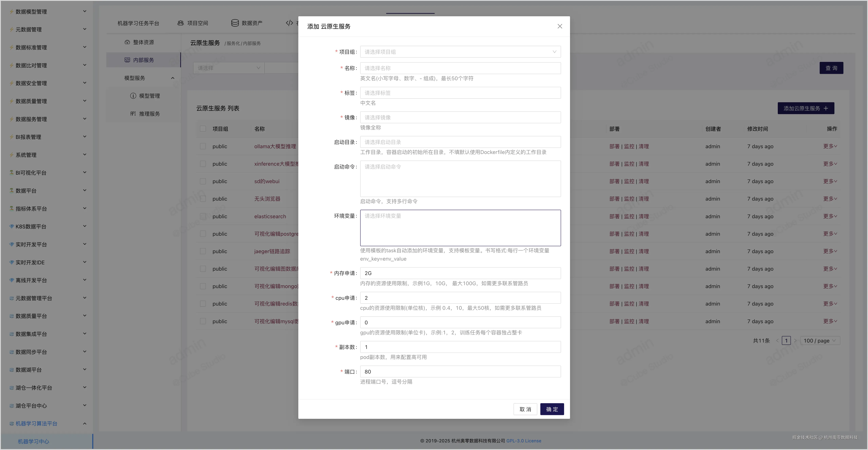Collapse the 模型服务 sidebar group
The image size is (868, 450).
click(172, 78)
